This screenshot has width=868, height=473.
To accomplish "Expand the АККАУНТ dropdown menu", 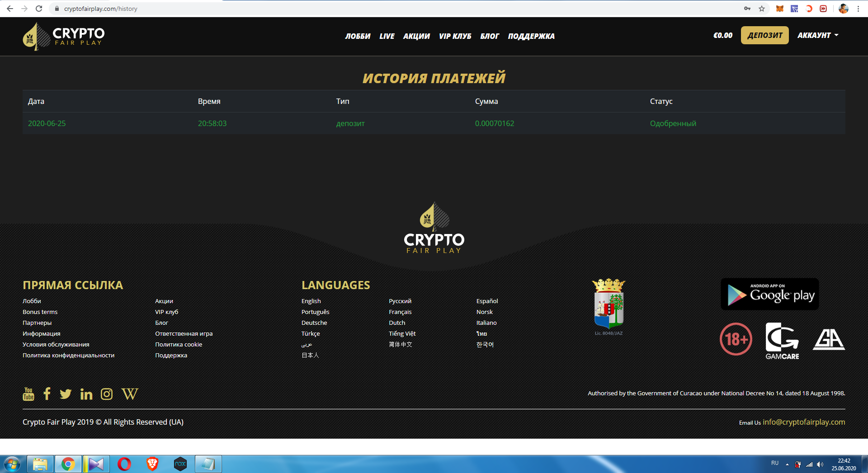I will [x=818, y=35].
